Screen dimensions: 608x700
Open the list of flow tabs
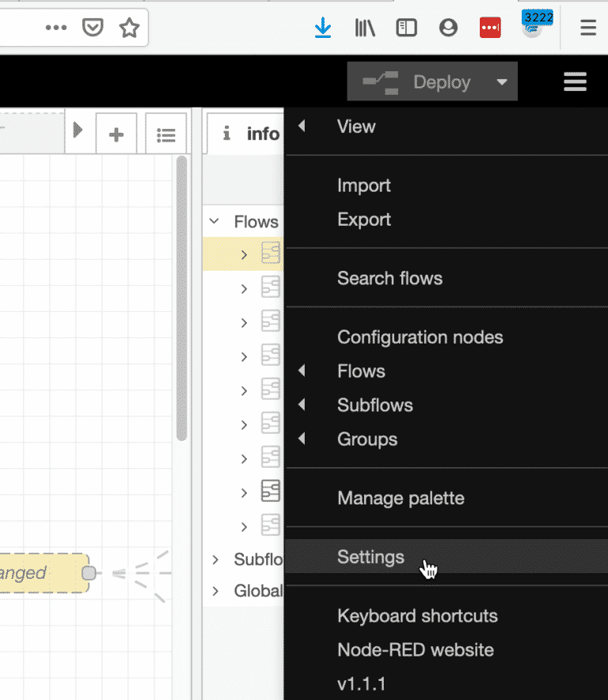click(x=166, y=134)
